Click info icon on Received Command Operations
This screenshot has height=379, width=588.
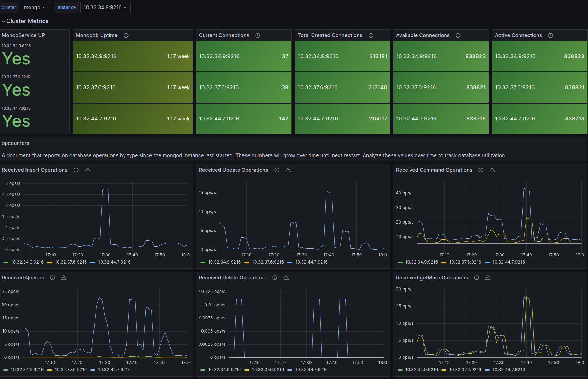click(481, 170)
